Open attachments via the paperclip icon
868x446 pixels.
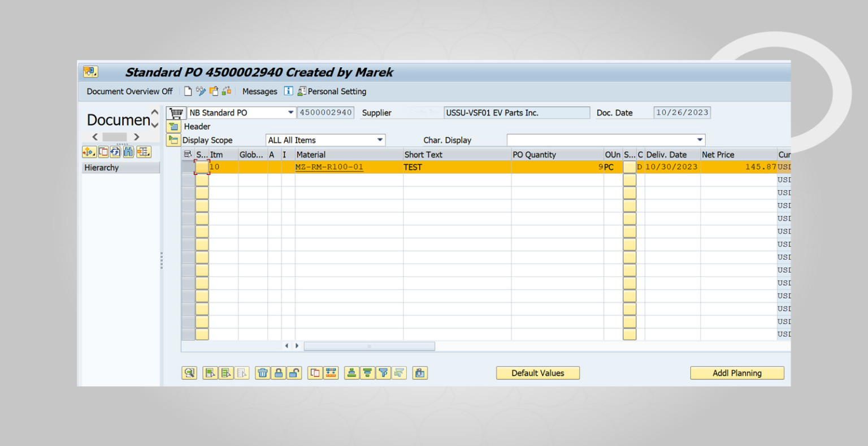(420, 373)
